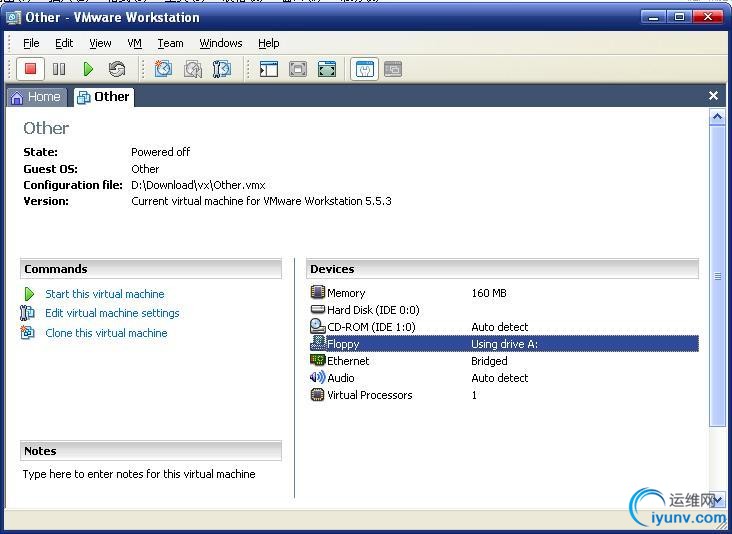Click the CD-ROM device icon
732x534 pixels.
click(x=317, y=326)
